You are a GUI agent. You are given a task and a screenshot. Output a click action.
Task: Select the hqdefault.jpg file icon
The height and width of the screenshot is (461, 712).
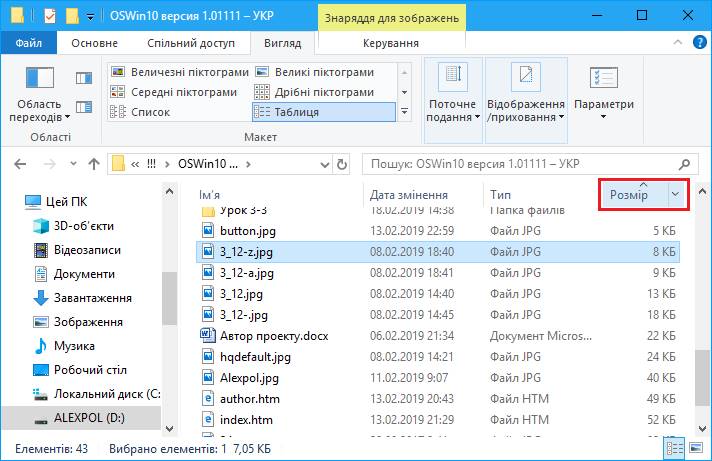[x=208, y=356]
